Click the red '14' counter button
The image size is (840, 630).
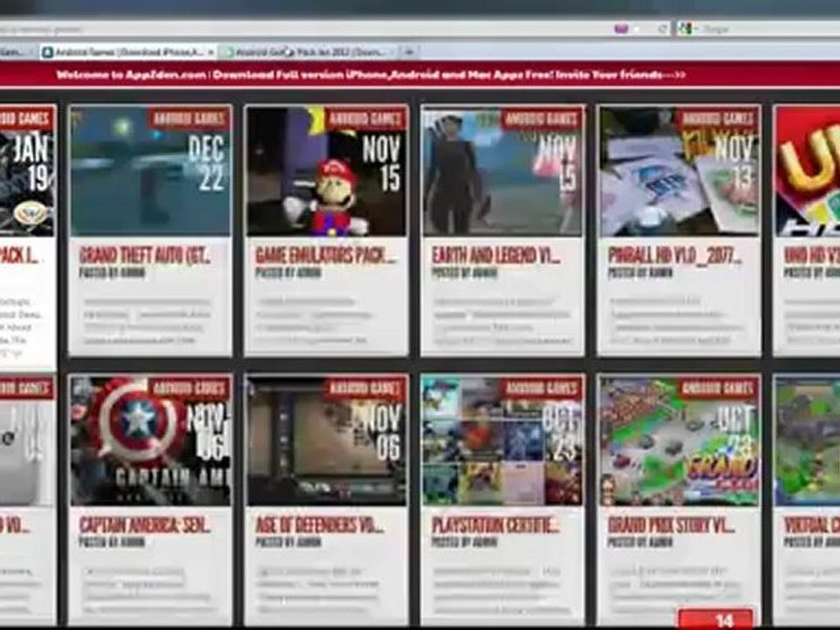coord(716,619)
